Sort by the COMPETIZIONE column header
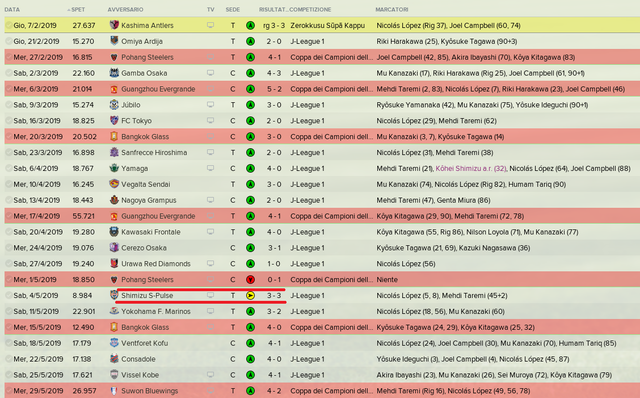640x398 pixels. [310, 9]
